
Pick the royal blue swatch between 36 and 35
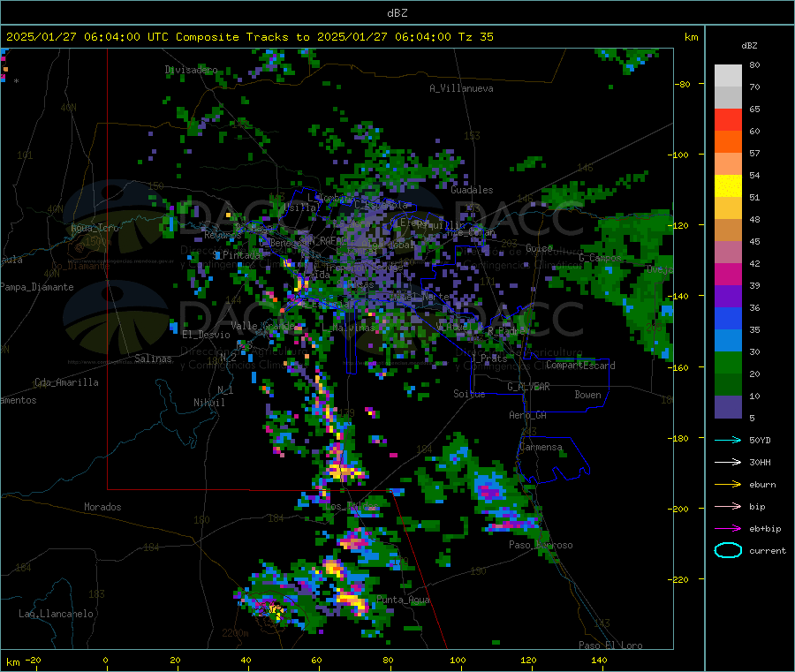(x=728, y=318)
